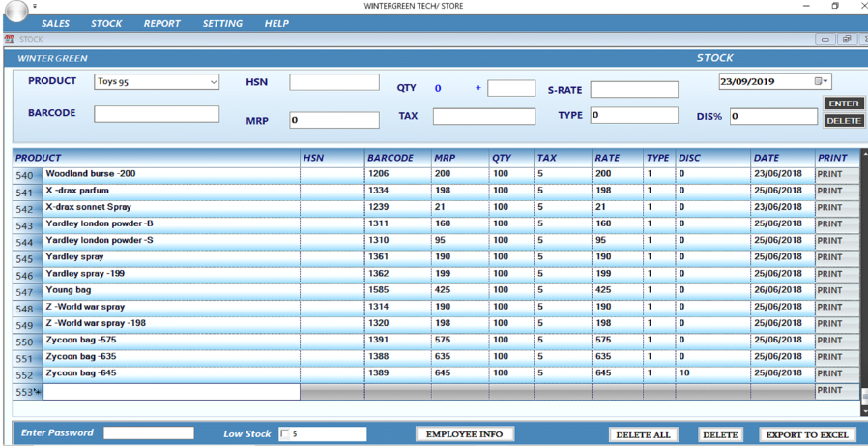Click the round application orb button
This screenshot has width=868, height=446.
point(17,11)
